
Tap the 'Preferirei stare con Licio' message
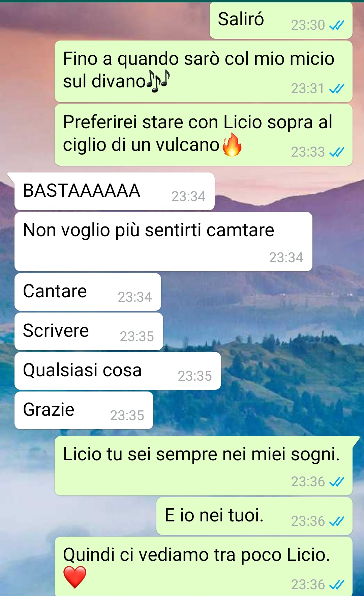[204, 135]
